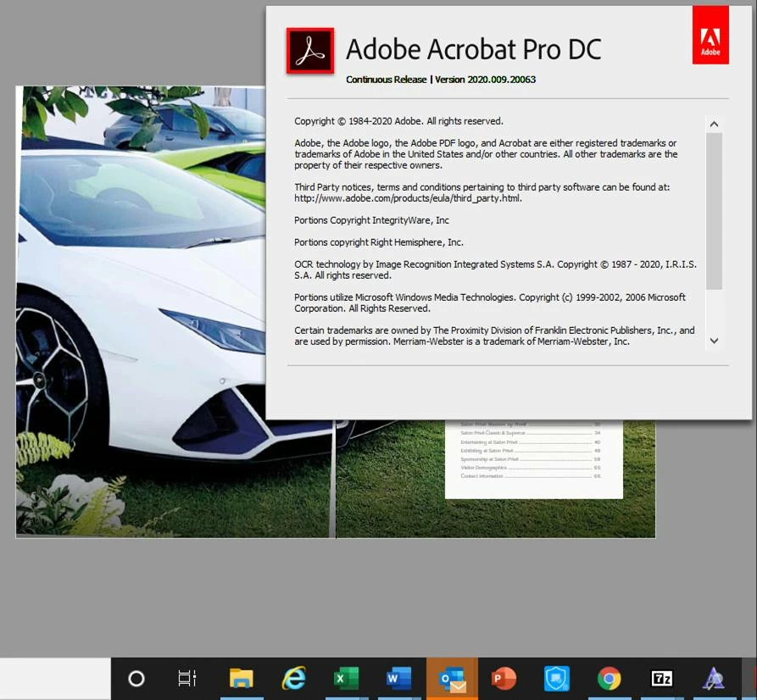
Task: Open the purple triangle app on taskbar
Action: click(x=714, y=678)
